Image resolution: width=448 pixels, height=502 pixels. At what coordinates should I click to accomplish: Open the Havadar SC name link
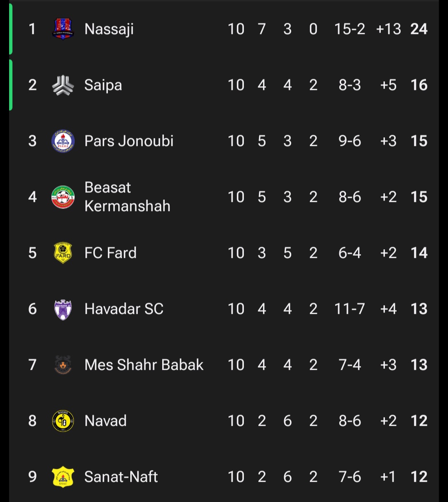coord(124,309)
